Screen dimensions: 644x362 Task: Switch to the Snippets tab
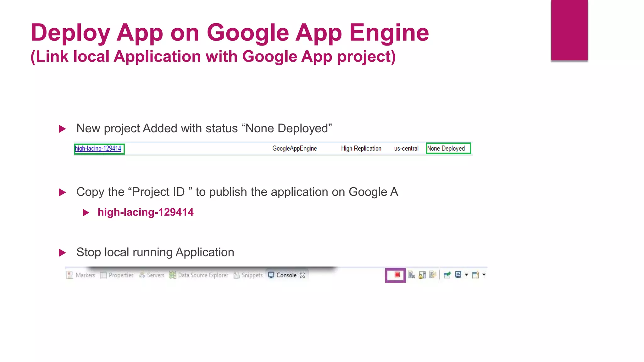point(248,275)
